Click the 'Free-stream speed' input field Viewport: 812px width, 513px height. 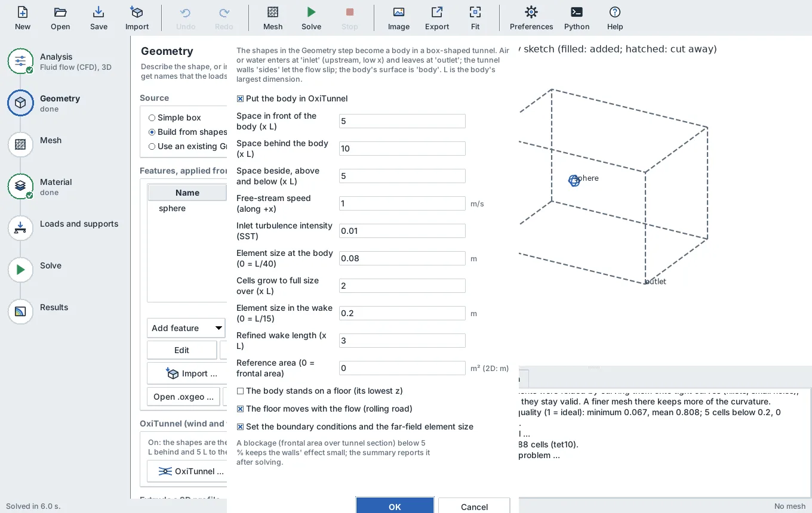[x=402, y=203]
